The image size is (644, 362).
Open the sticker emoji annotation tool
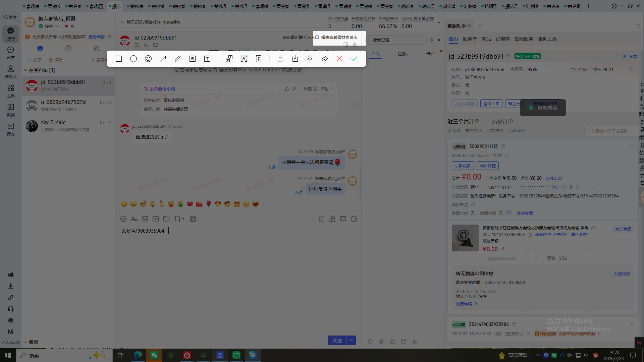(148, 59)
